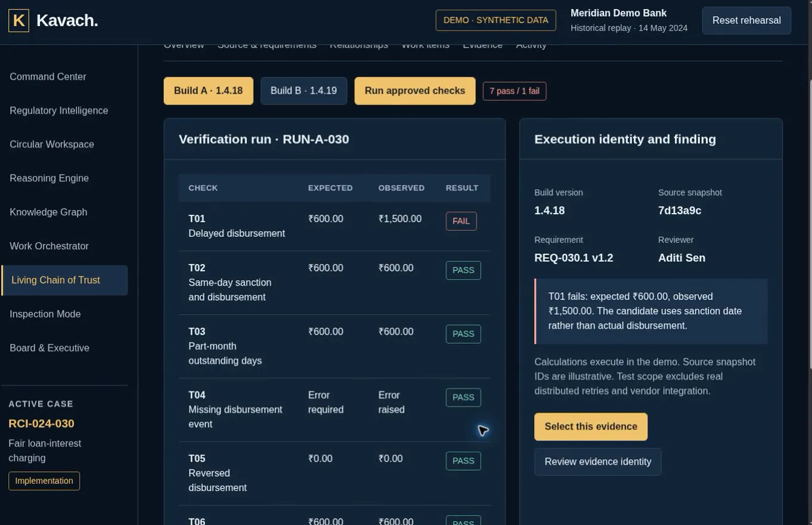
Task: Click the FAIL badge for T01
Action: pyautogui.click(x=461, y=221)
